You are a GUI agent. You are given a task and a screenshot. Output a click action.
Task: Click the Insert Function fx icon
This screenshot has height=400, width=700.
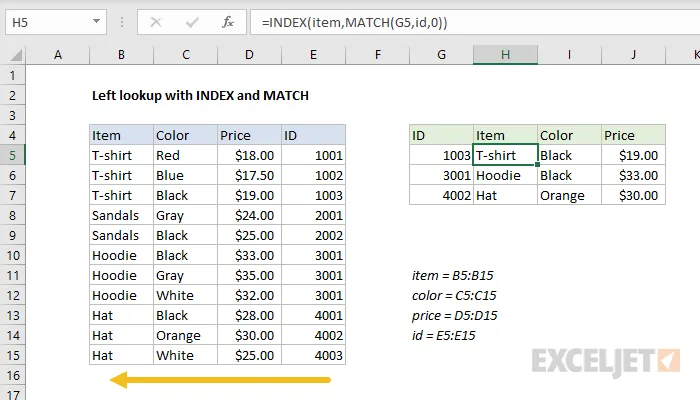pos(228,20)
